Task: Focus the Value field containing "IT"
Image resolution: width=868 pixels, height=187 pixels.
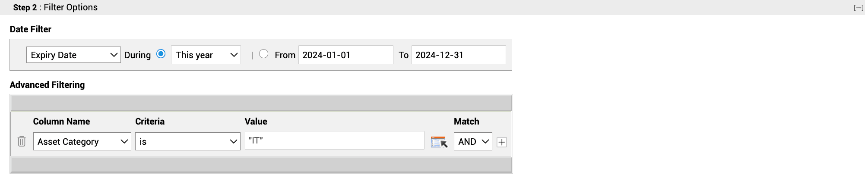Action: [x=334, y=140]
